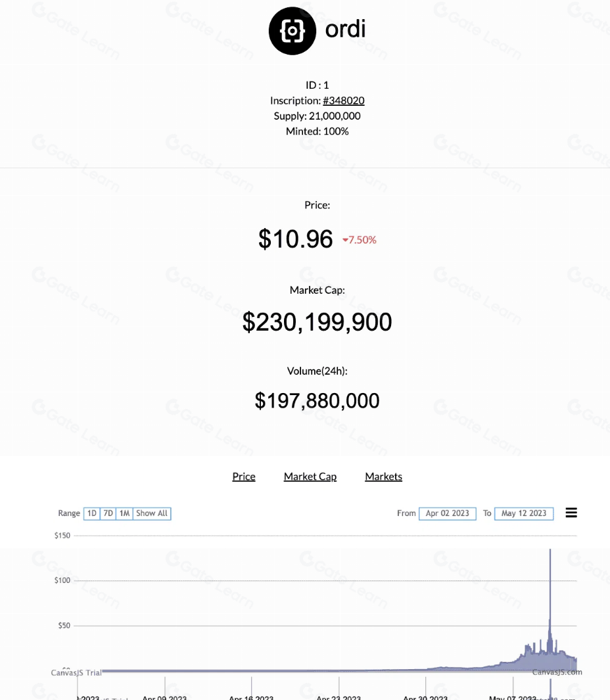Open inscription #348020 link
Viewport: 610px width, 700px height.
(x=343, y=101)
